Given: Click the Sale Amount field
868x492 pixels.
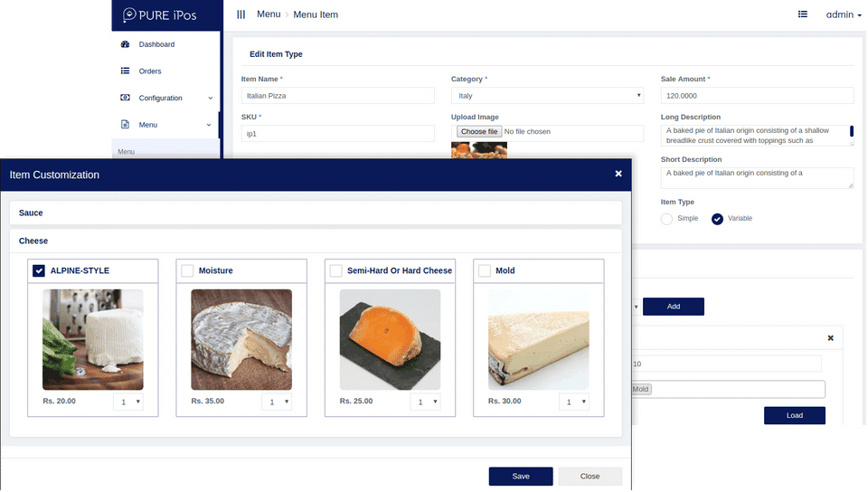Looking at the screenshot, I should 757,96.
